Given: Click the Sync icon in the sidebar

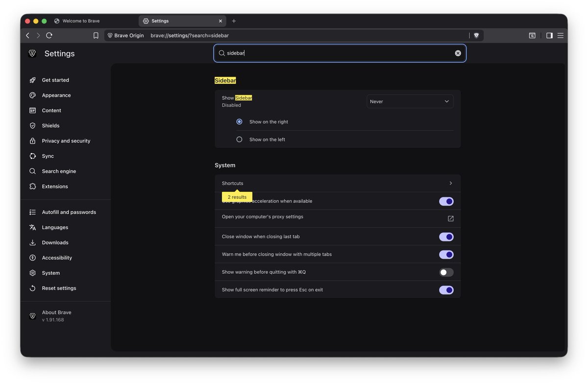Looking at the screenshot, I should coord(32,156).
